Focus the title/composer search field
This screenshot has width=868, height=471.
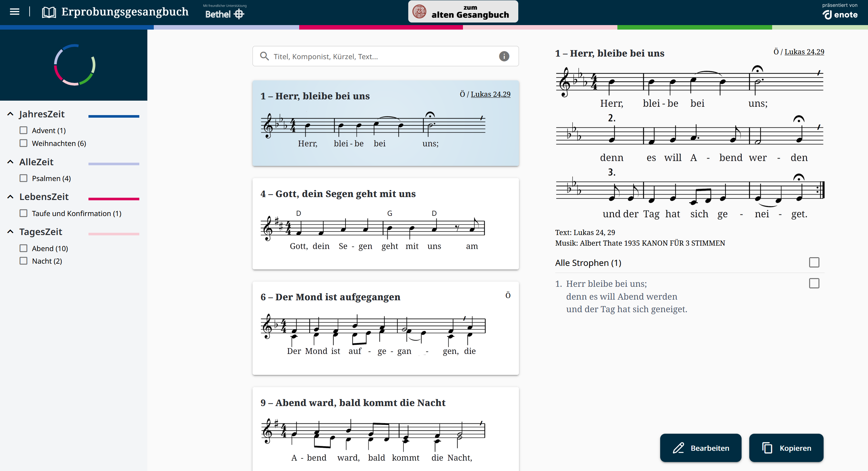[384, 56]
